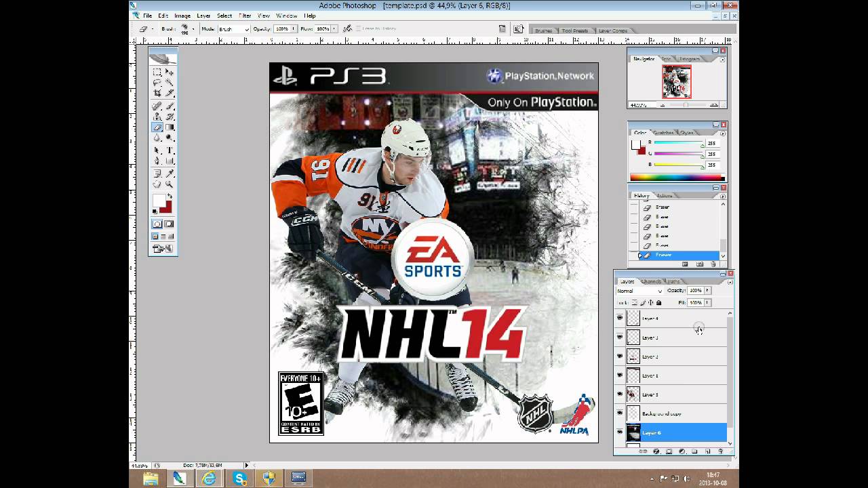The width and height of the screenshot is (868, 488).
Task: Open Opacity slider arrow in options bar
Action: tap(294, 29)
